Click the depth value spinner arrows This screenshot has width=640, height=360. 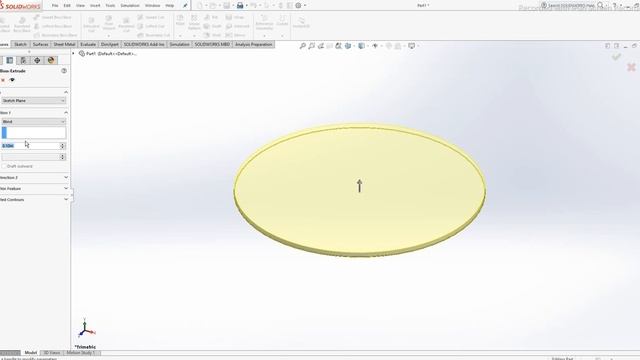(x=62, y=146)
